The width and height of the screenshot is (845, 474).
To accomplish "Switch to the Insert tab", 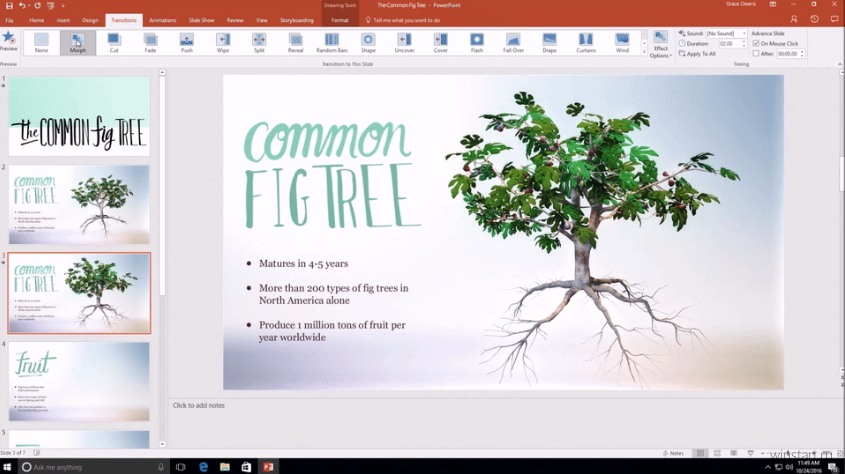I will (63, 20).
